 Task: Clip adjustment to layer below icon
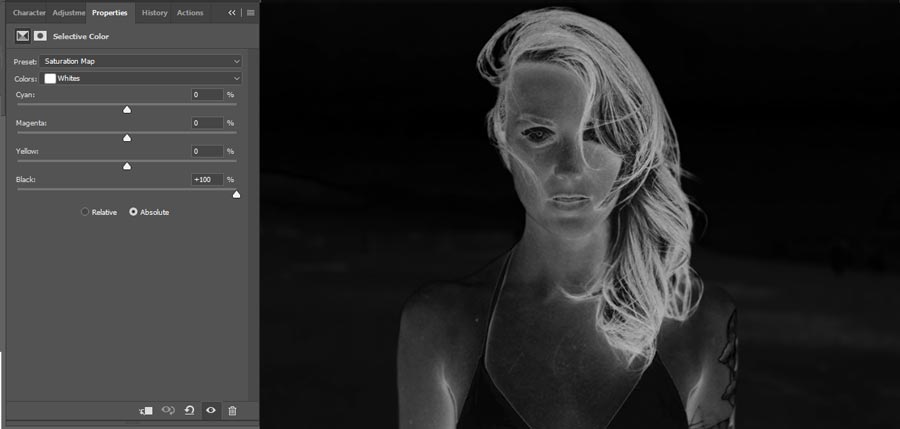(x=146, y=411)
